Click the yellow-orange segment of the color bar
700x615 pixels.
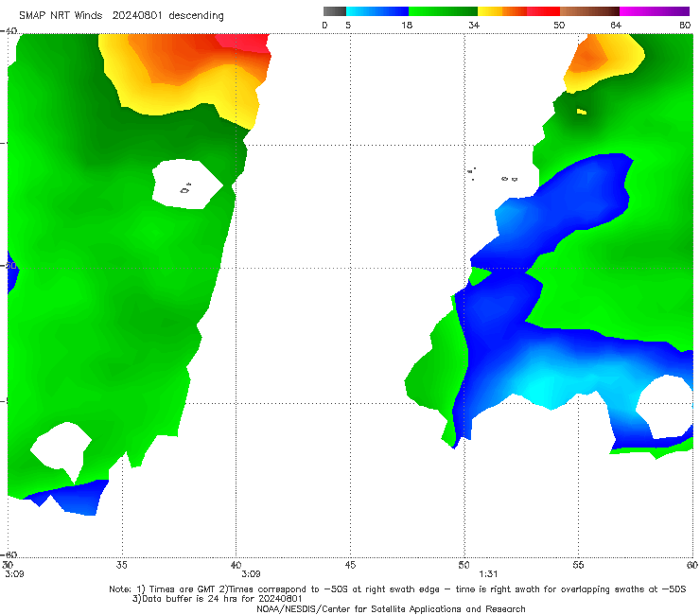click(502, 11)
